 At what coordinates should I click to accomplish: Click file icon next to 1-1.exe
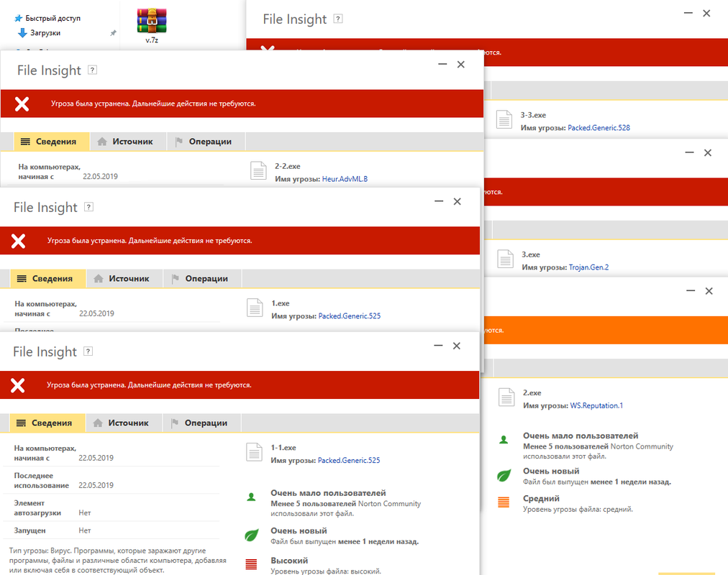pos(254,452)
